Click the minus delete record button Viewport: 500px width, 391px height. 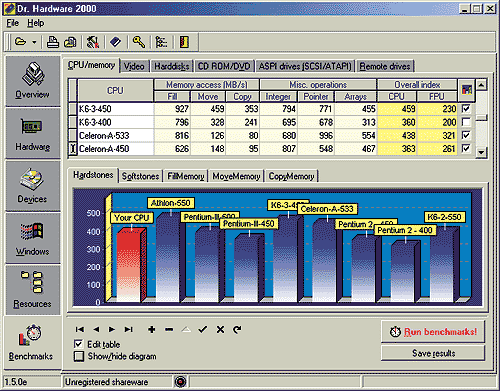coord(169,330)
